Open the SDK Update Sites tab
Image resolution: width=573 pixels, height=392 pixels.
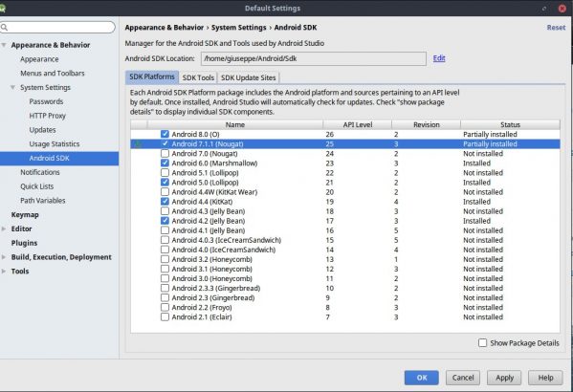coord(248,77)
